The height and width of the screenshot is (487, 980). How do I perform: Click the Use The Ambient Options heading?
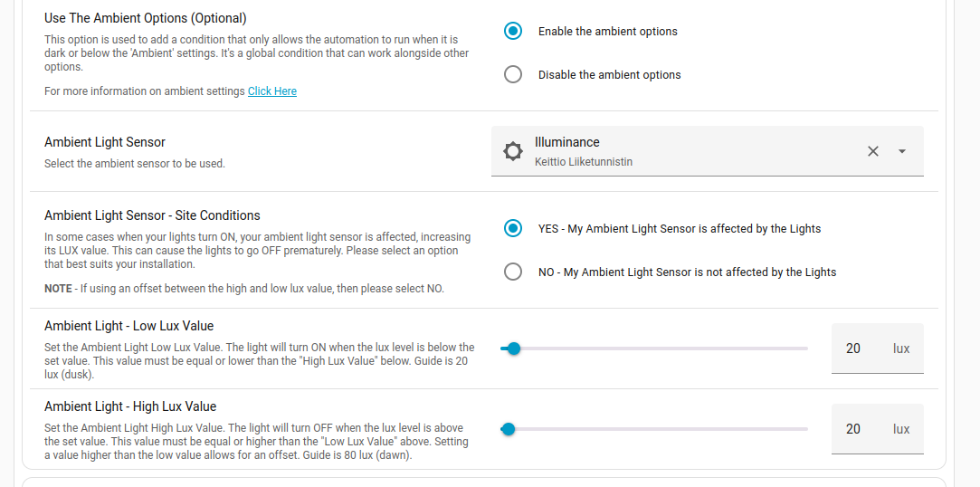pos(145,18)
